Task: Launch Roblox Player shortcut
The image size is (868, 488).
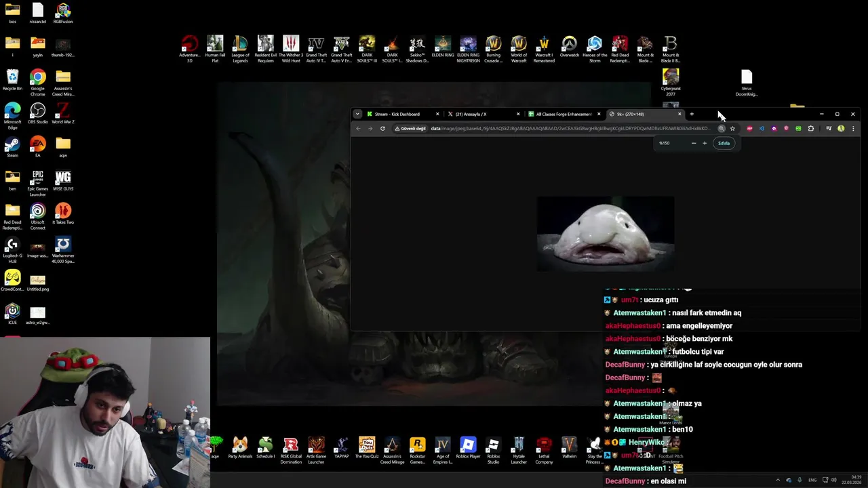Action: point(468,448)
